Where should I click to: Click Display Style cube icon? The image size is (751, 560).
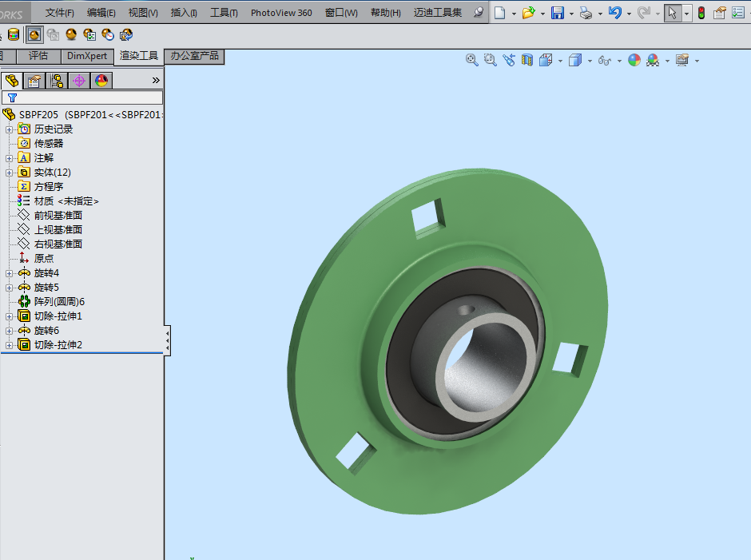click(x=575, y=61)
